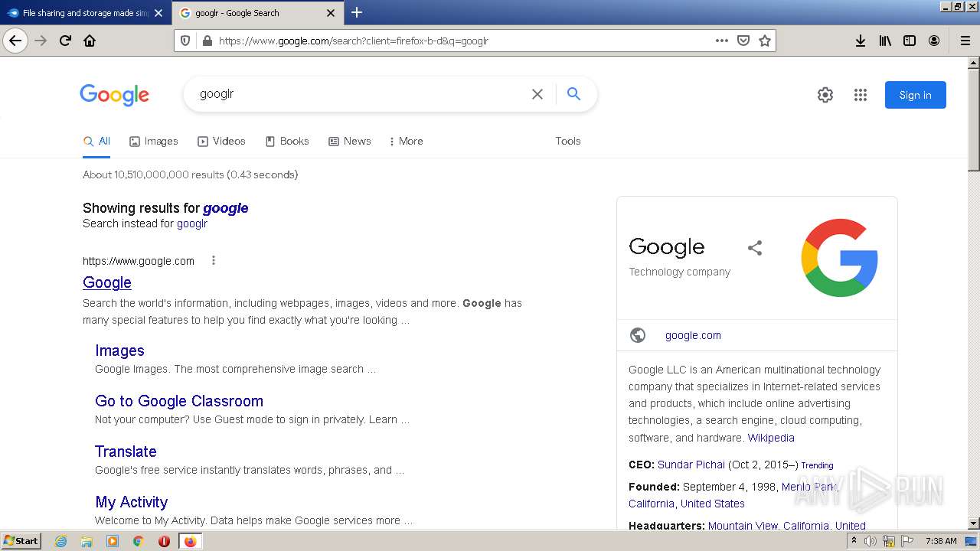Click the Google G logo thumbnail
980x551 pixels.
click(x=840, y=258)
